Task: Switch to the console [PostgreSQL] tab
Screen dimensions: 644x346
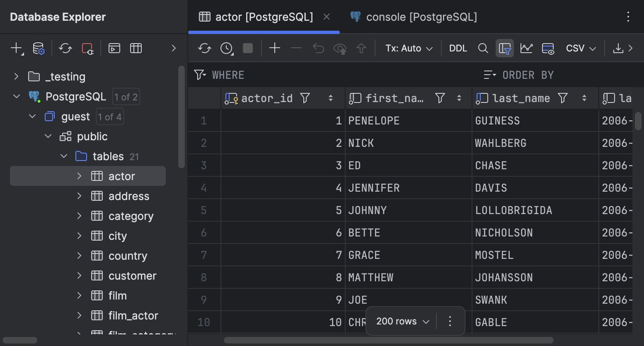Action: click(x=421, y=17)
